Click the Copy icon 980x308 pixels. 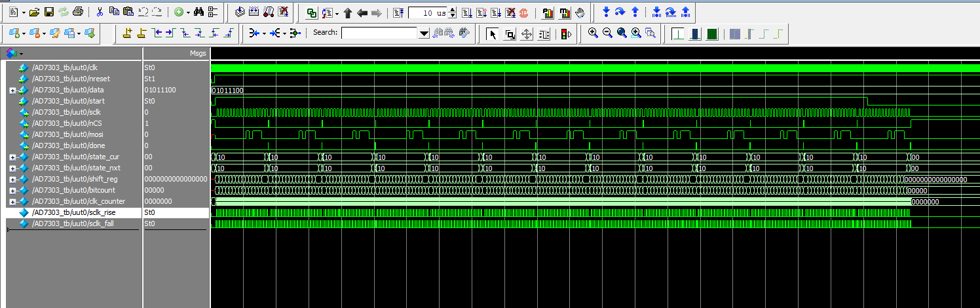coord(114,12)
